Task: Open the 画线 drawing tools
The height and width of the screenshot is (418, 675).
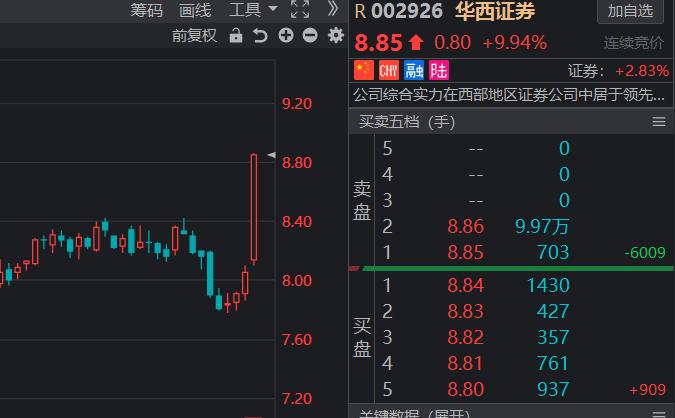Action: pos(195,10)
